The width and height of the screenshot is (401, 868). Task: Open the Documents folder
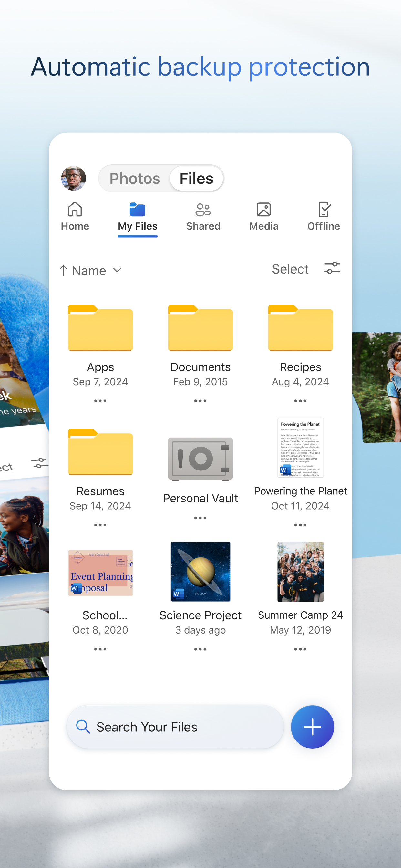point(200,327)
